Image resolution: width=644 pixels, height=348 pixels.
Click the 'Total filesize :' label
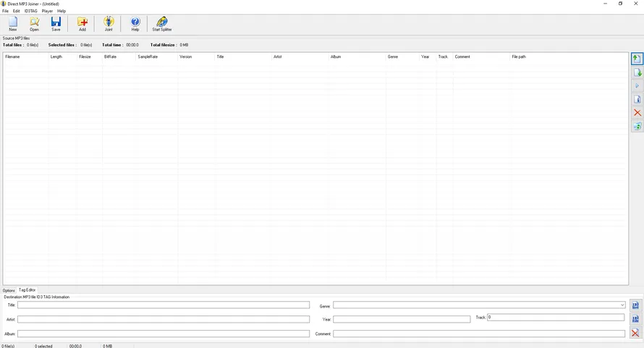pyautogui.click(x=164, y=45)
